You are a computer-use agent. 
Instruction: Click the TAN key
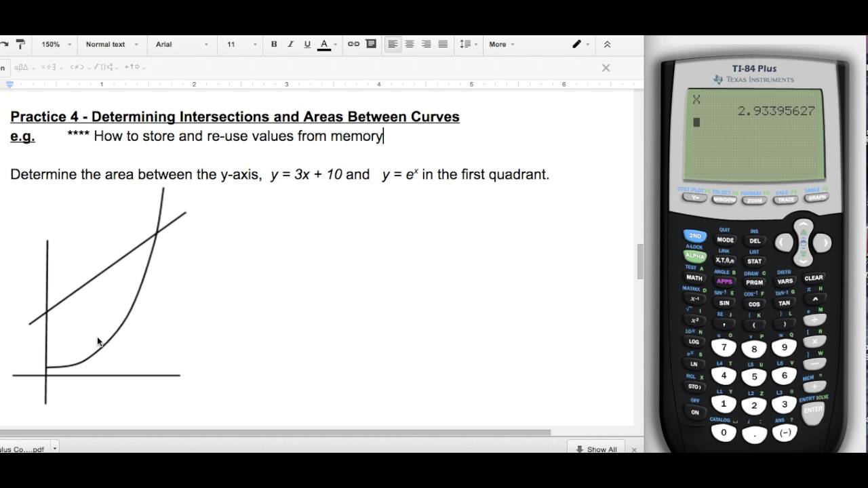click(x=784, y=303)
